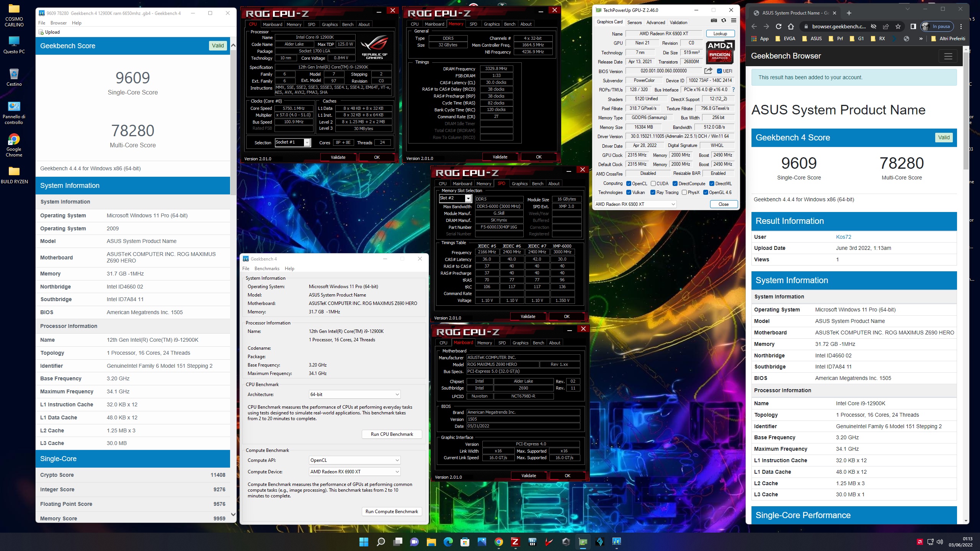
Task: Open Chrome's three-dot menu
Action: (961, 26)
